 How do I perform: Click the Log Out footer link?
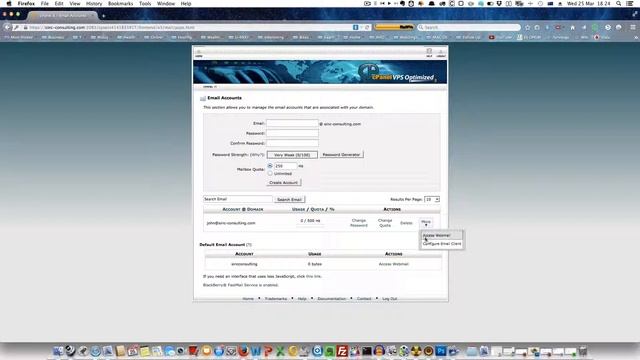(389, 299)
